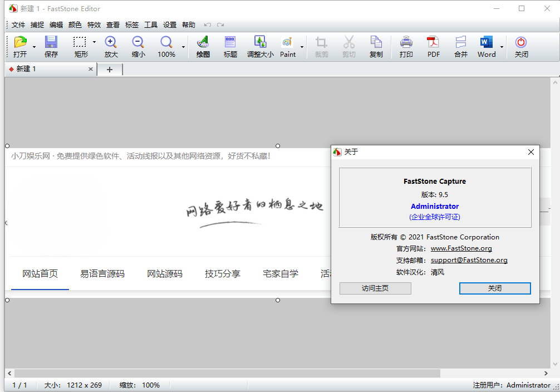Click the 裁剪 crop tool
The height and width of the screenshot is (392, 560).
click(x=321, y=46)
